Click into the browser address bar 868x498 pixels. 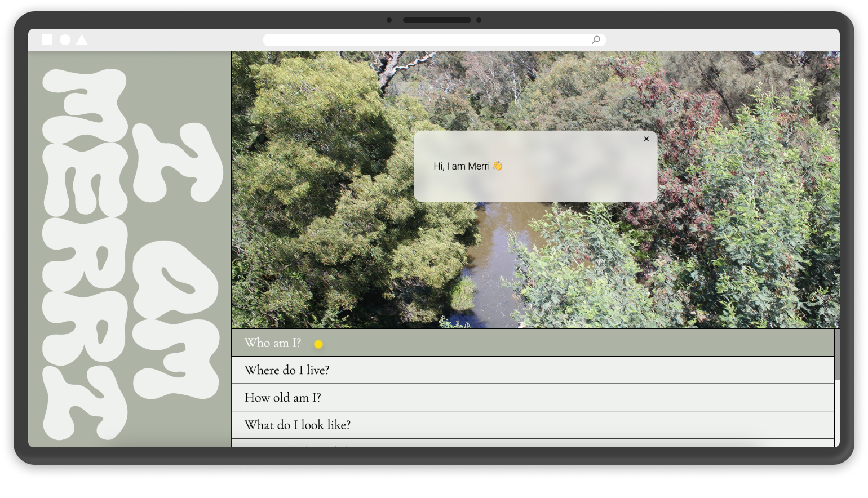pos(434,39)
